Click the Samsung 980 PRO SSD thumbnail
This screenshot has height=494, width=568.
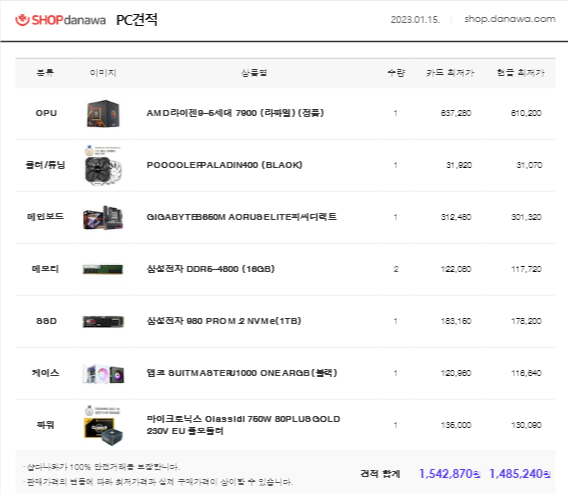coord(103,322)
